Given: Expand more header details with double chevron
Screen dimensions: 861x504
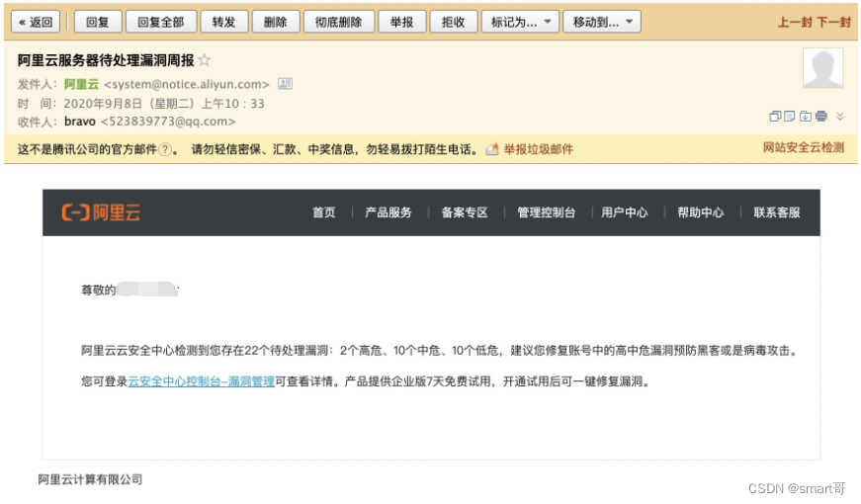Looking at the screenshot, I should pyautogui.click(x=839, y=116).
